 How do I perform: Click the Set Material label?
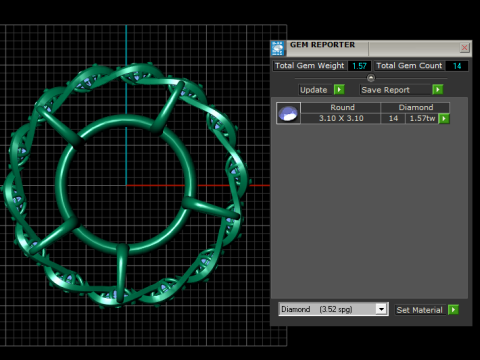419,310
